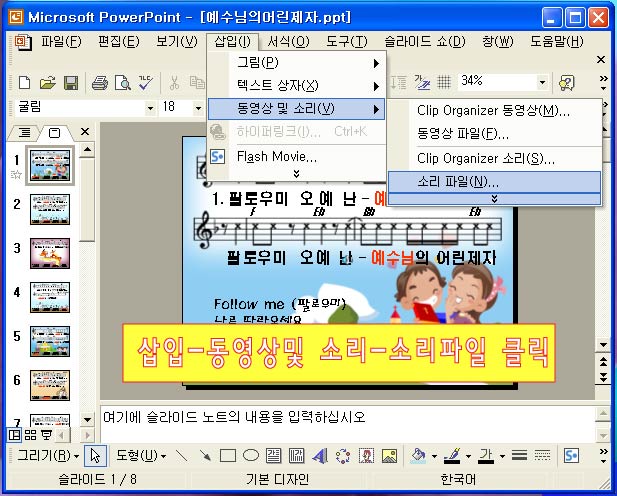Screen dimensions: 617x496
Task: Save the presentation with the floppy disk icon
Action: coord(71,83)
